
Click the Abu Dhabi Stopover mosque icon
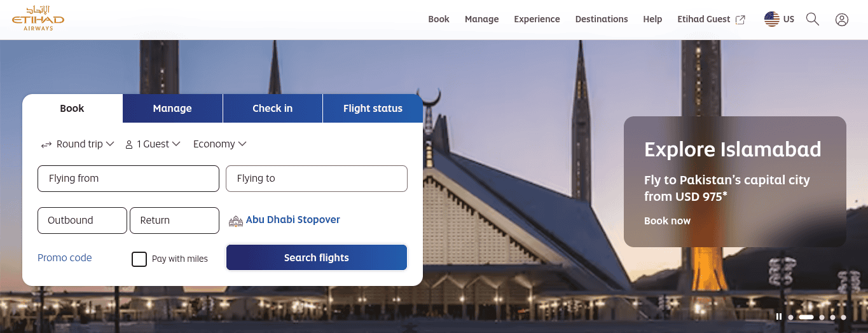point(236,221)
